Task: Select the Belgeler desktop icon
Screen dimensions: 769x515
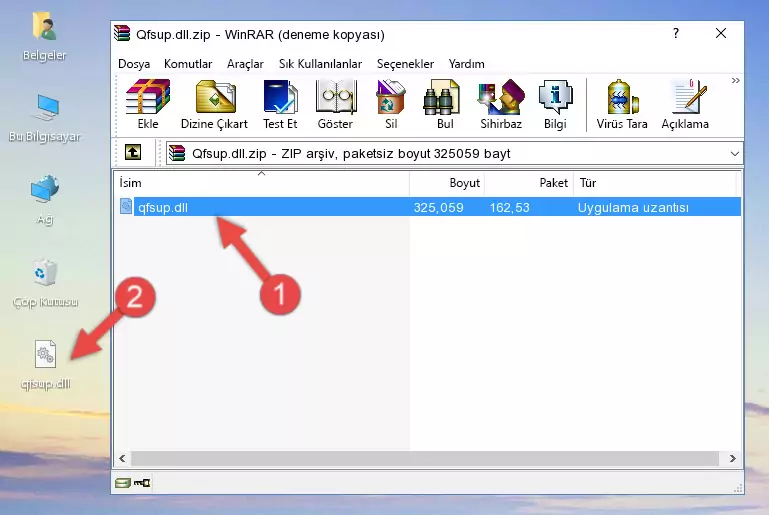Action: point(45,37)
